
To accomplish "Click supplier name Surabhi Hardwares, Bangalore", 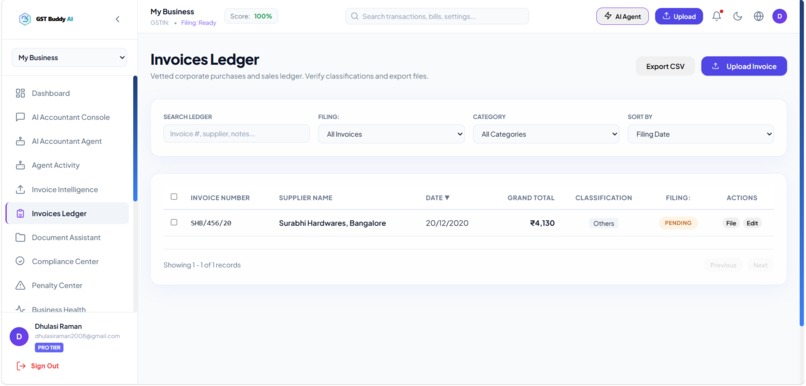I will point(332,223).
